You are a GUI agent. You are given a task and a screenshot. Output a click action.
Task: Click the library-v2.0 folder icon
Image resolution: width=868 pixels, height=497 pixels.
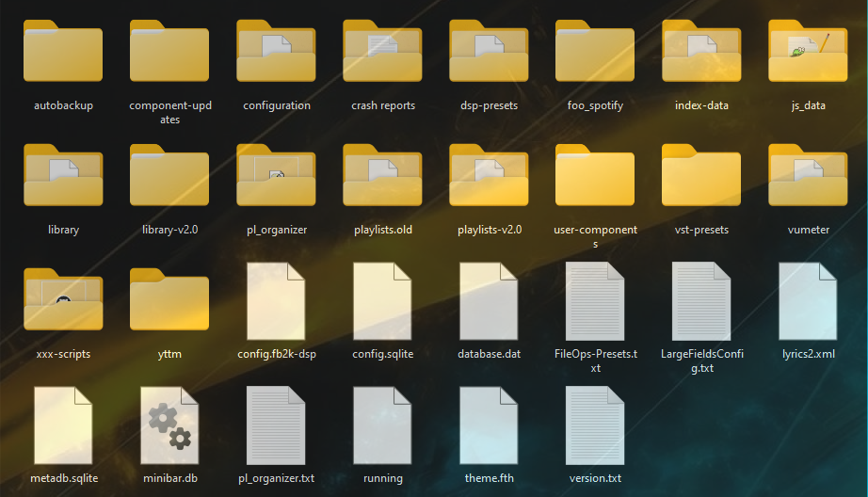[x=169, y=175]
